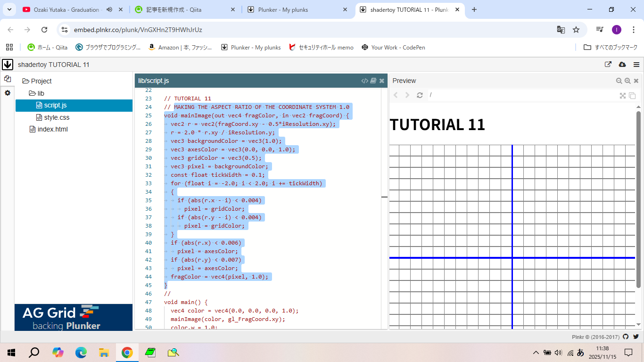Click the address bar URL

[138, 30]
